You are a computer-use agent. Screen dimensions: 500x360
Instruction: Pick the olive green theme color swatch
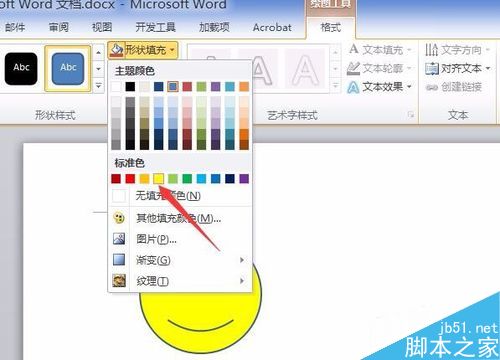pyautogui.click(x=201, y=87)
